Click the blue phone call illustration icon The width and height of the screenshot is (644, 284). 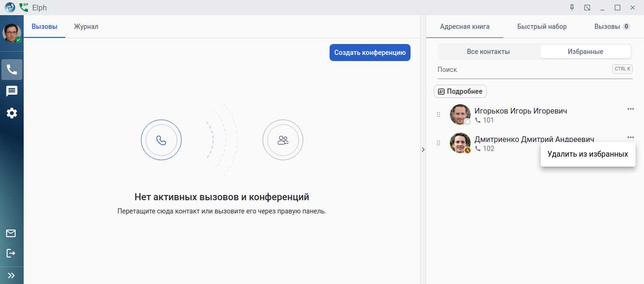(x=161, y=141)
